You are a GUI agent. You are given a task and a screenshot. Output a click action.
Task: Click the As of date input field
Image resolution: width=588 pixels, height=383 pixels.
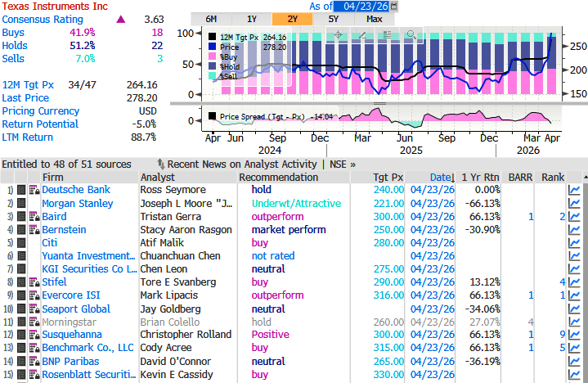click(363, 7)
